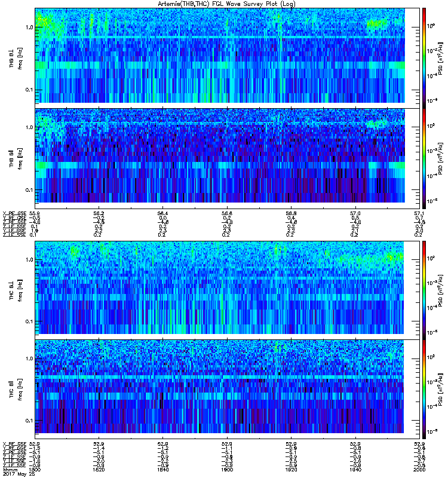Click the 1920 time tick label
448x478 pixels.
[291, 470]
